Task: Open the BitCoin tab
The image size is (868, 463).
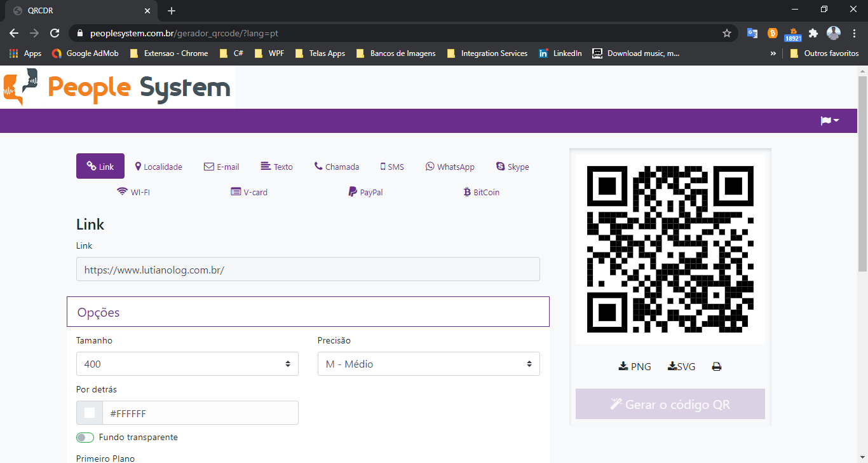Action: (x=481, y=192)
